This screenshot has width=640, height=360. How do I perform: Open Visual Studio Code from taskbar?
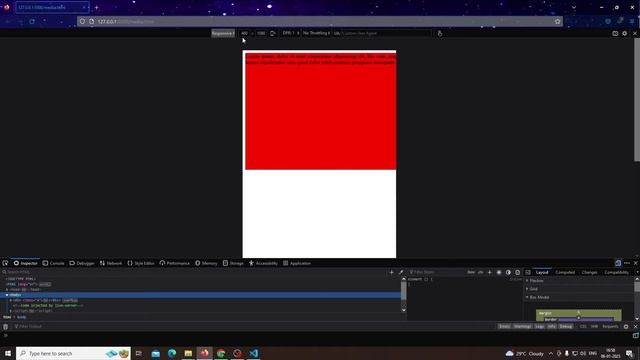(x=253, y=353)
